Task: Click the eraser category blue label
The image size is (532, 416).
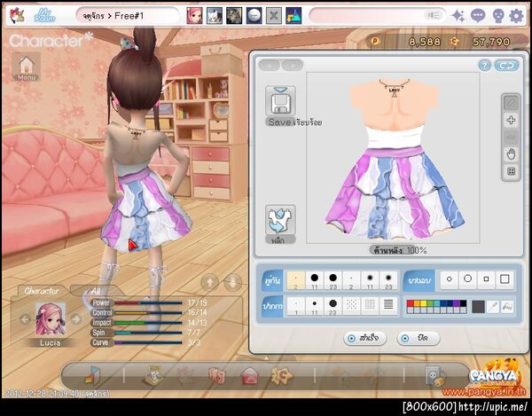Action: click(419, 280)
